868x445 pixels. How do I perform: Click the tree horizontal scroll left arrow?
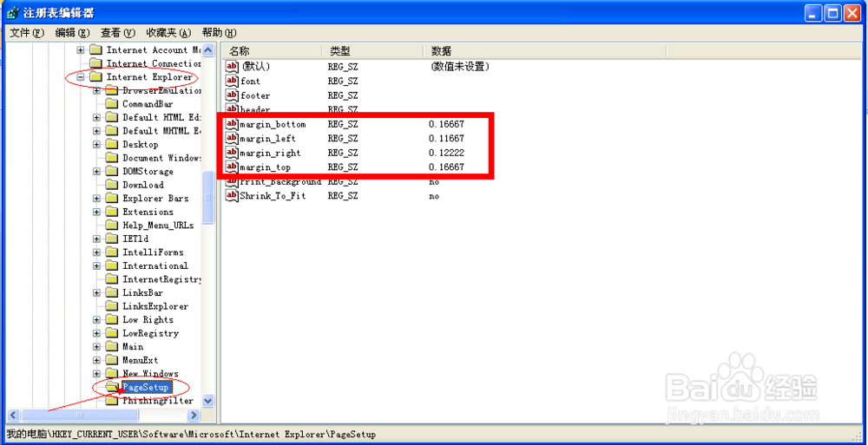[x=13, y=415]
